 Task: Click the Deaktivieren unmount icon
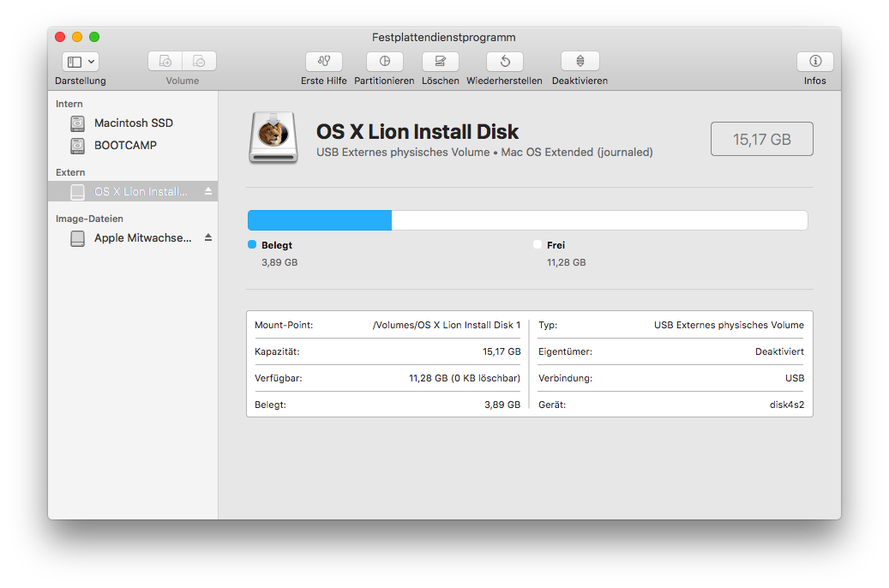click(x=580, y=61)
